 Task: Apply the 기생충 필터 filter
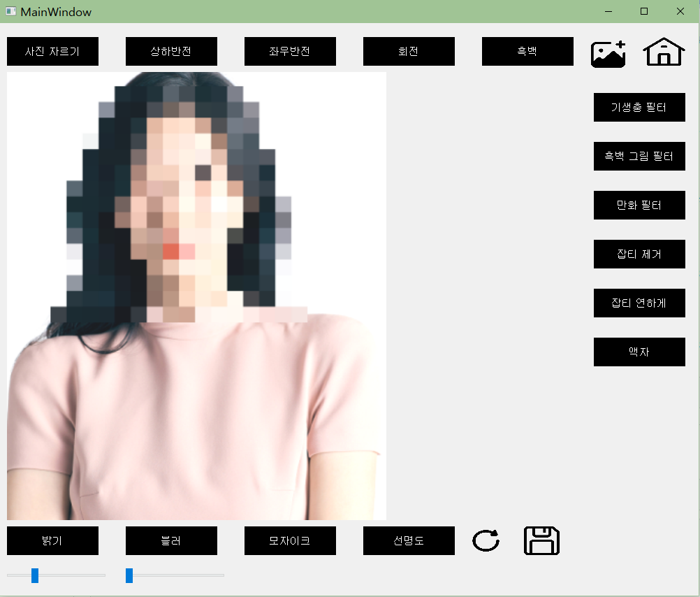tap(639, 107)
